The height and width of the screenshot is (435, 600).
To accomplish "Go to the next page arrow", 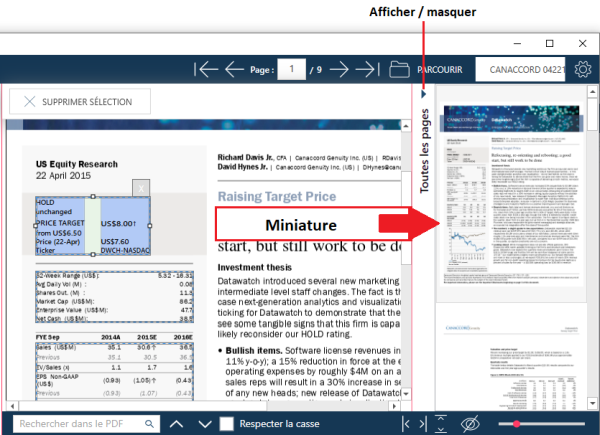I will tap(340, 69).
